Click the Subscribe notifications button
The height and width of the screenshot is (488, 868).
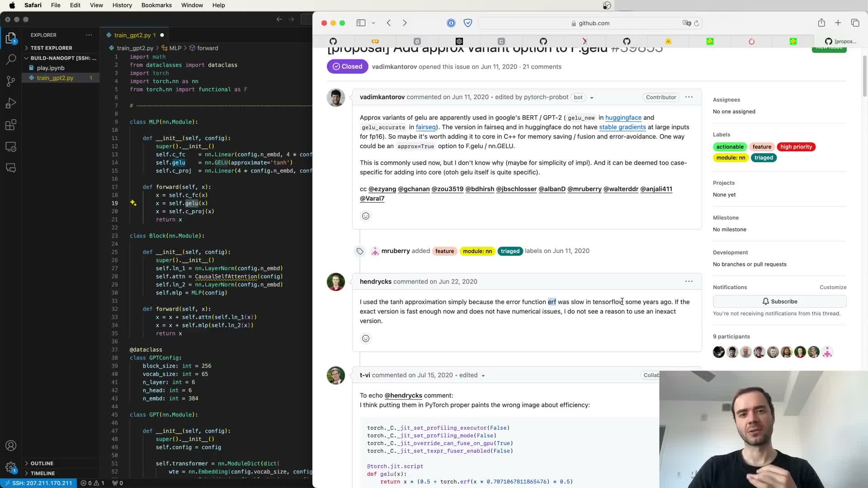pyautogui.click(x=779, y=301)
